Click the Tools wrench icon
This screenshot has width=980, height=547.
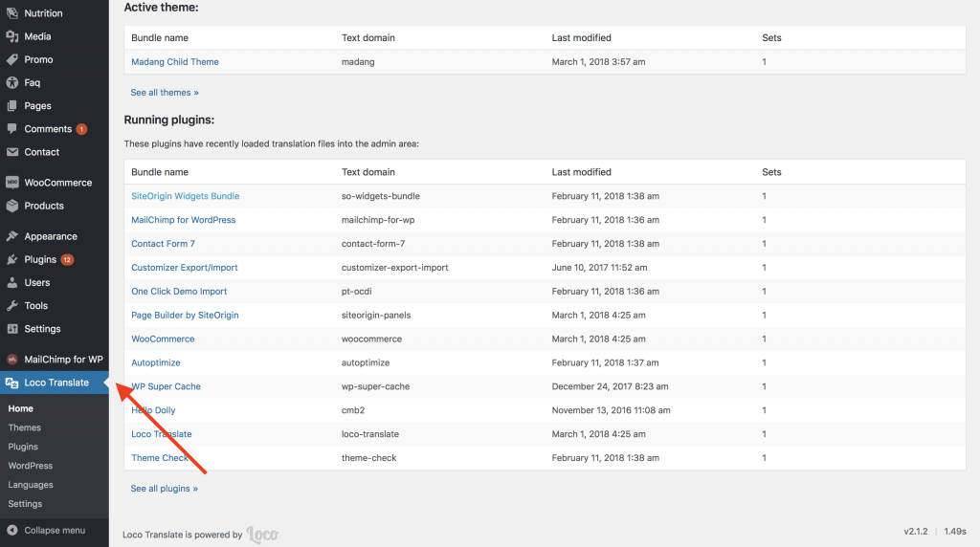point(11,305)
